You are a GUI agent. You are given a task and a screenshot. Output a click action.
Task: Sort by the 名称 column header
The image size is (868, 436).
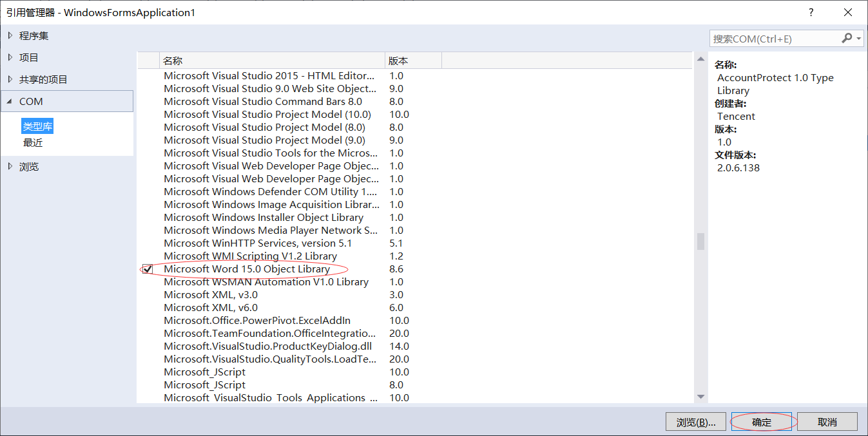coord(271,61)
